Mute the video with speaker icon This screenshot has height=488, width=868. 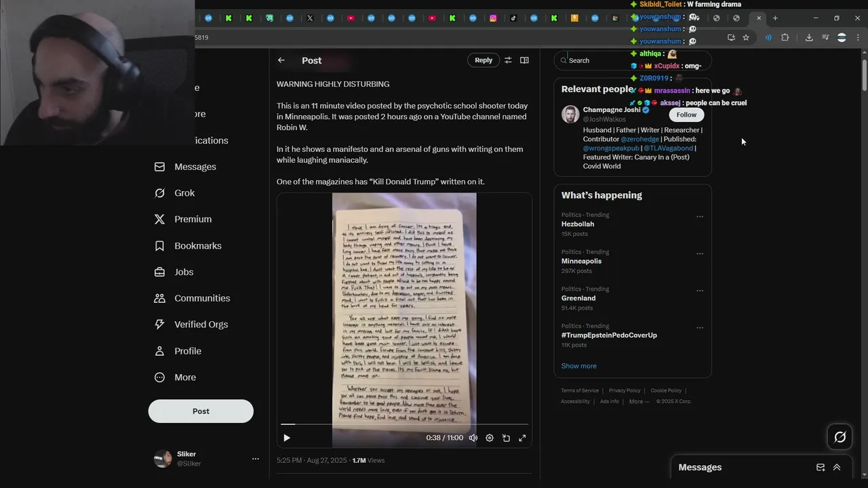coord(473,438)
